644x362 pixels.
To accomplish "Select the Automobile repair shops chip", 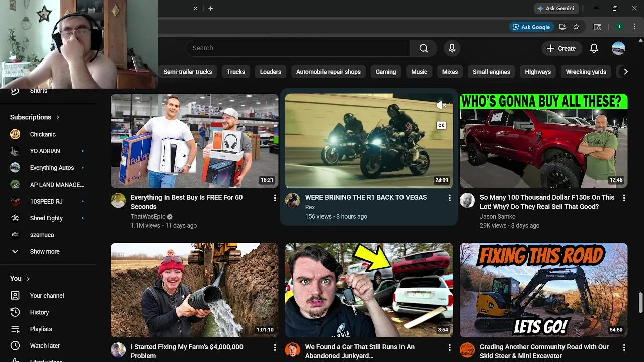I will click(329, 72).
